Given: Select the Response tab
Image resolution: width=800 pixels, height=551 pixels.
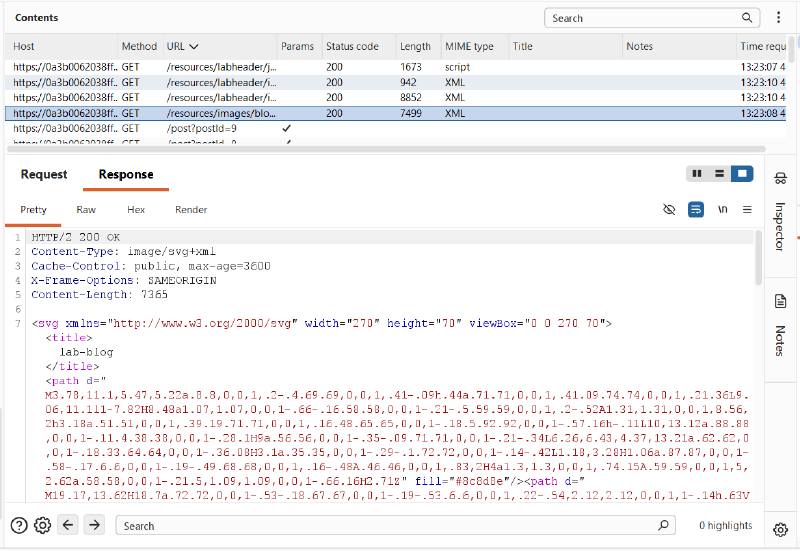Looking at the screenshot, I should (126, 174).
